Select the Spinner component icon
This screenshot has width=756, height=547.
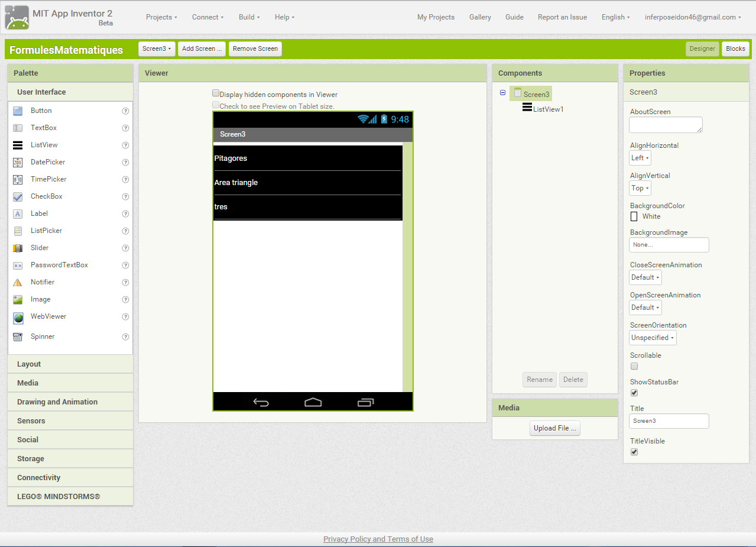point(18,337)
